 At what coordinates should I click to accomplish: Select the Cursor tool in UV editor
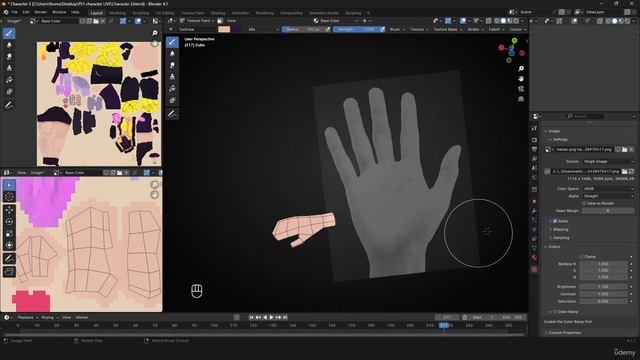pyautogui.click(x=9, y=197)
